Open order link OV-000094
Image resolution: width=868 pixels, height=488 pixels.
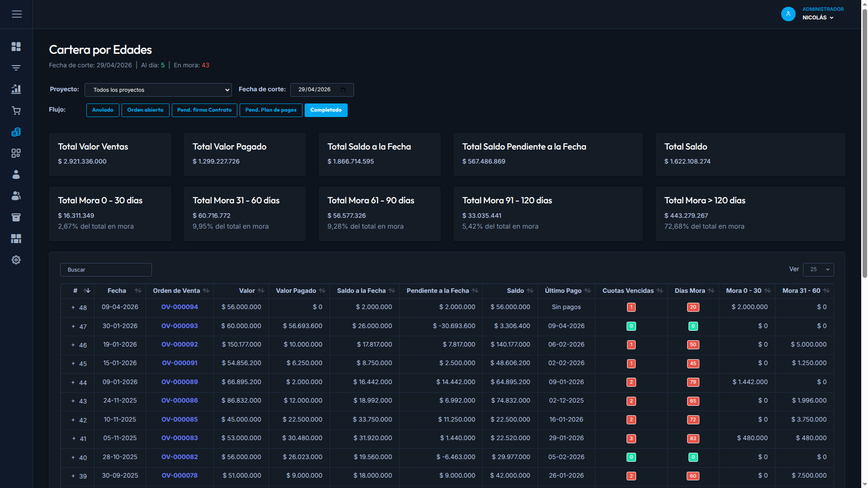179,307
